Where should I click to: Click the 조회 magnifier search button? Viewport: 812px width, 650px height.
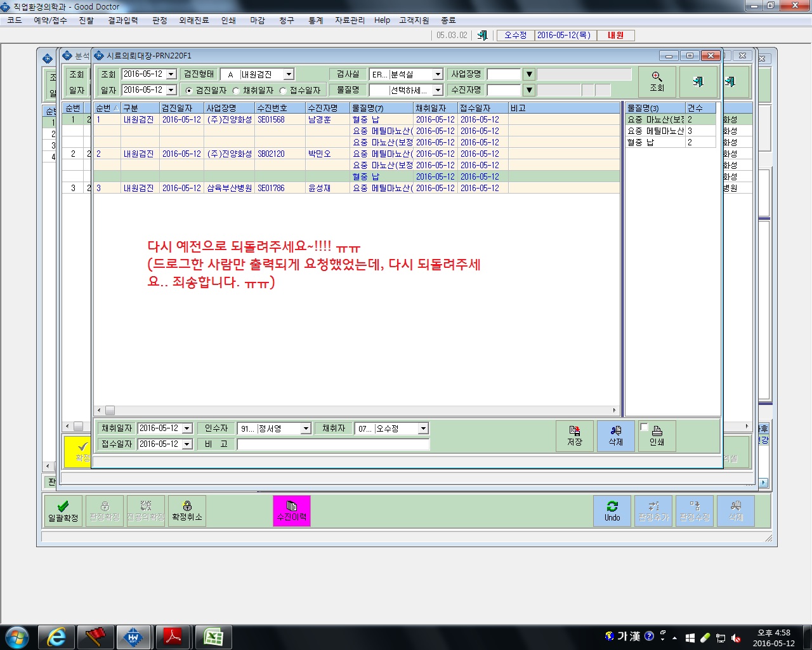[x=657, y=82]
